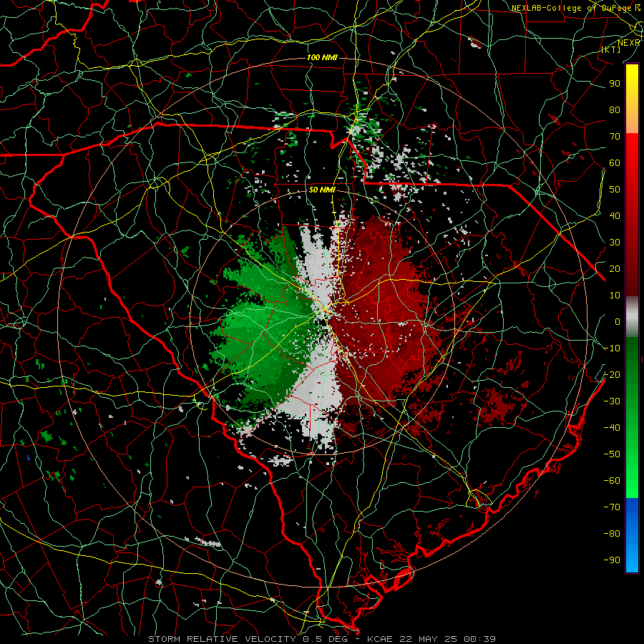Click the -80 value on velocity scale

[x=612, y=534]
